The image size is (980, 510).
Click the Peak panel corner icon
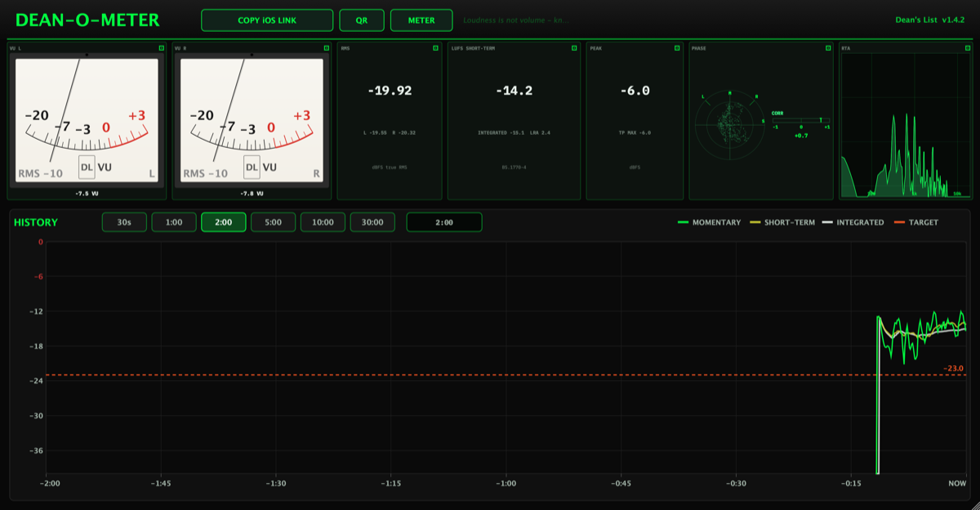click(677, 48)
